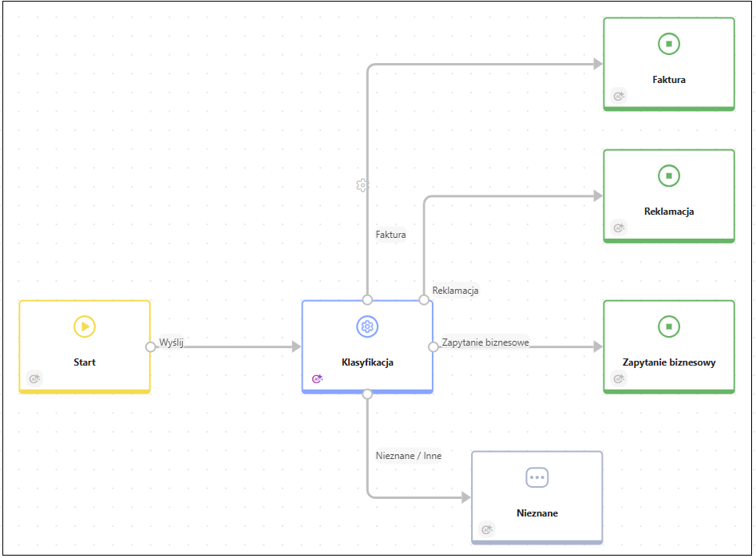Screen dimensions: 756x558
Task: Click stop icon in Zapytanie biznesowy node
Action: tap(668, 326)
